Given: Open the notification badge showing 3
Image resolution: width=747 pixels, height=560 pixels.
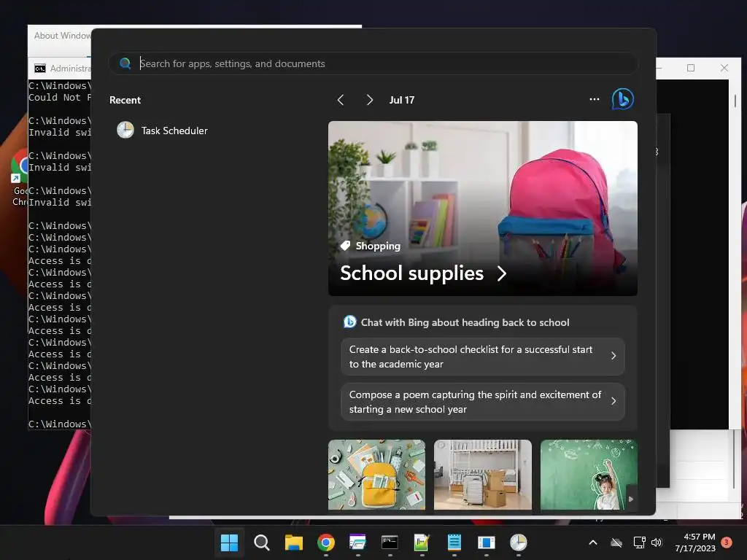Looking at the screenshot, I should coord(727,542).
